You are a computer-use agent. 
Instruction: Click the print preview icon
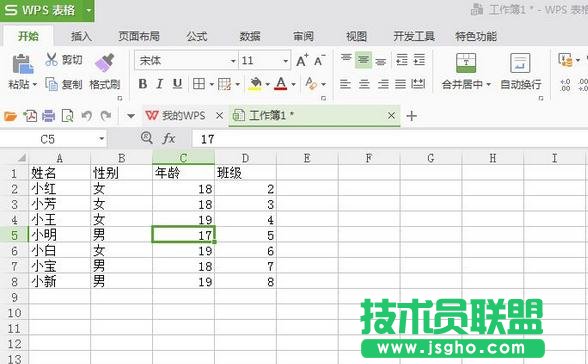pos(68,116)
